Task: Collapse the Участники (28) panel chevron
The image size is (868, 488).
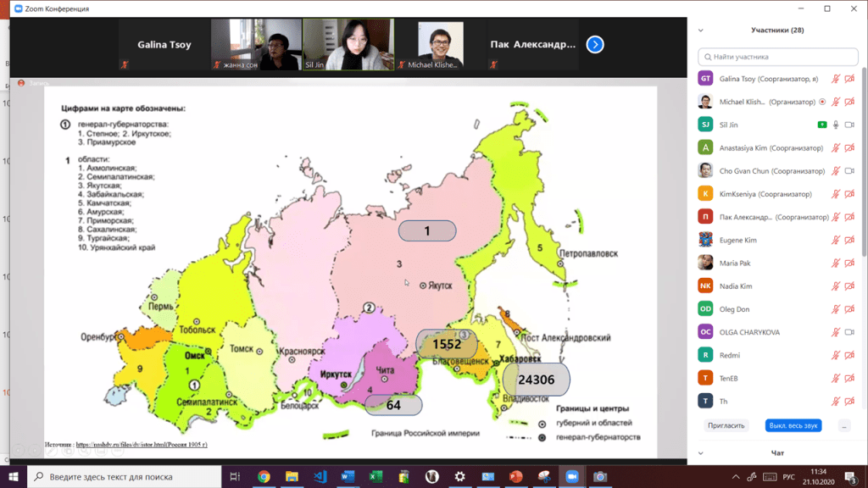Action: (x=700, y=30)
